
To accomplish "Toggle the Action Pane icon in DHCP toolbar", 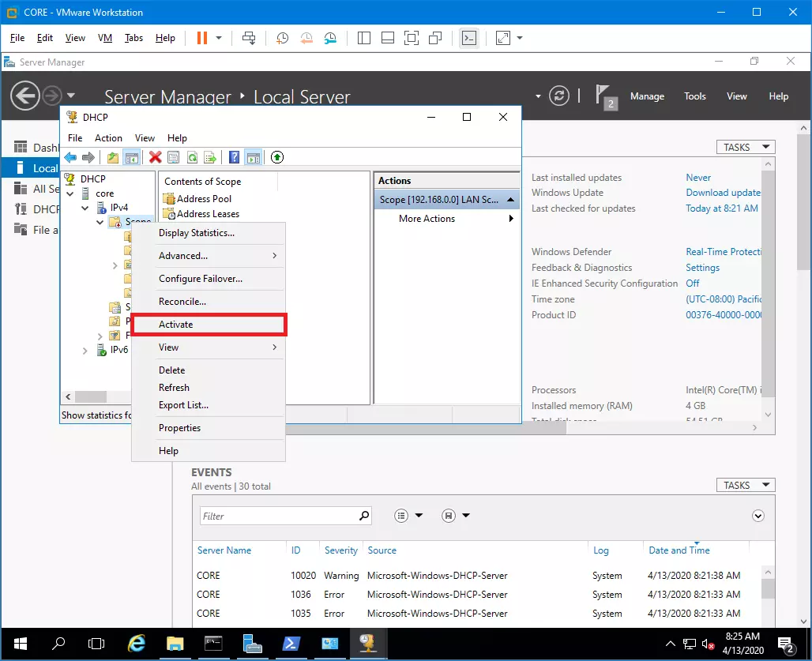I will [254, 157].
